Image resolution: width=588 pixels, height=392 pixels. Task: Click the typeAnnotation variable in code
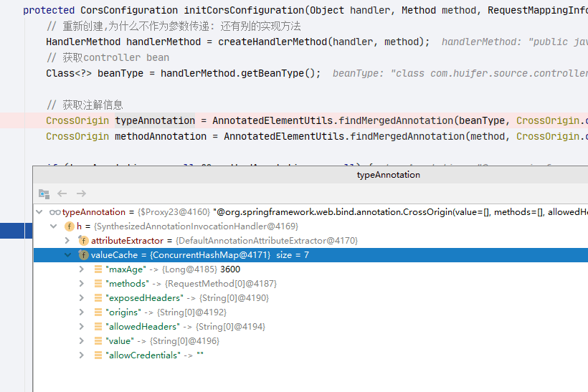point(155,120)
